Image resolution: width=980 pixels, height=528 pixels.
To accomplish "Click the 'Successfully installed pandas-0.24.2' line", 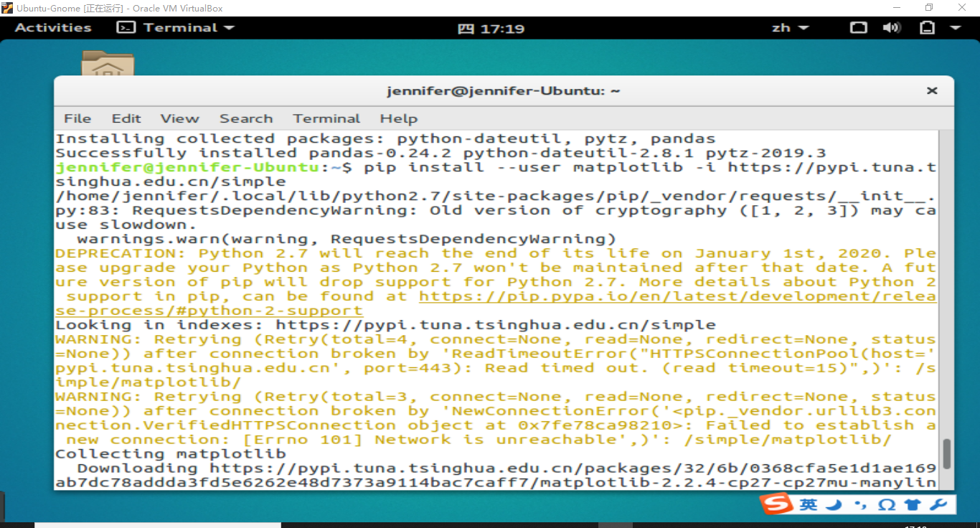I will (x=440, y=153).
